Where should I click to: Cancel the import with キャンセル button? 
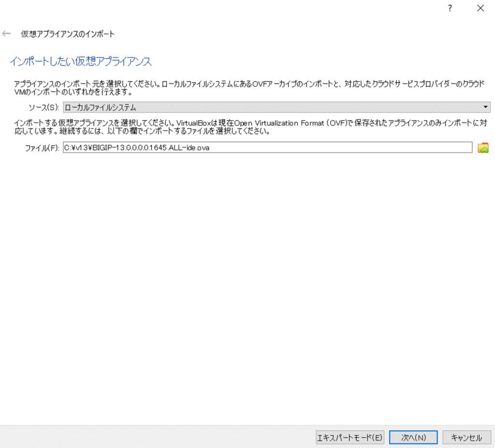point(466,437)
